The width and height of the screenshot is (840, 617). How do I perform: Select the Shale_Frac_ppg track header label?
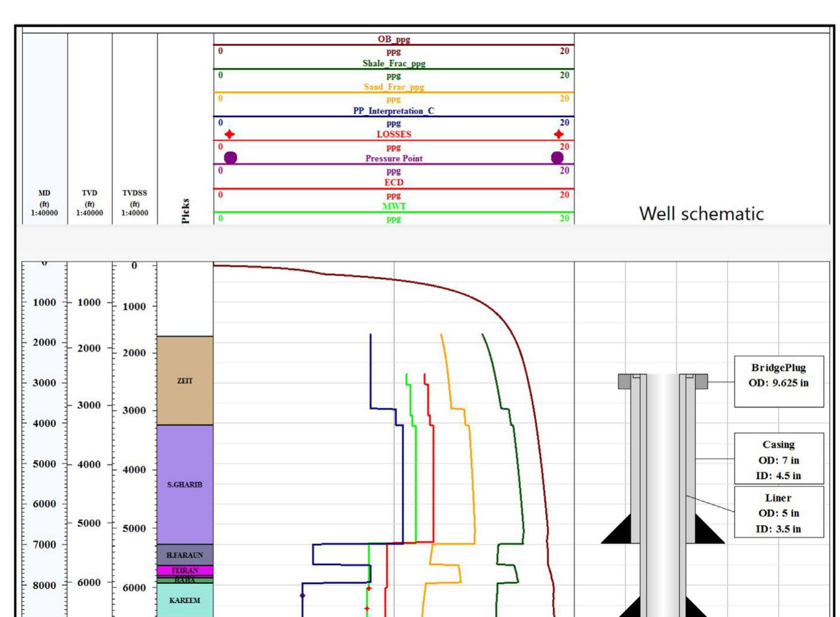coord(394,63)
